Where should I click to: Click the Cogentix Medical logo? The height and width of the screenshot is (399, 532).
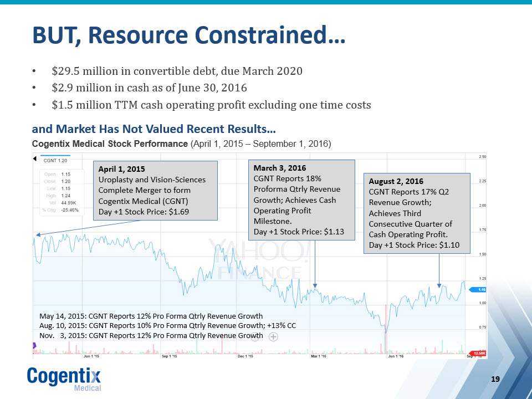point(64,379)
